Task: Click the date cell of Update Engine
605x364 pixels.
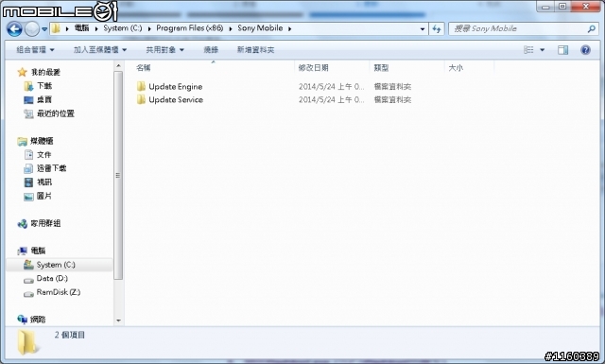Action: (331, 86)
